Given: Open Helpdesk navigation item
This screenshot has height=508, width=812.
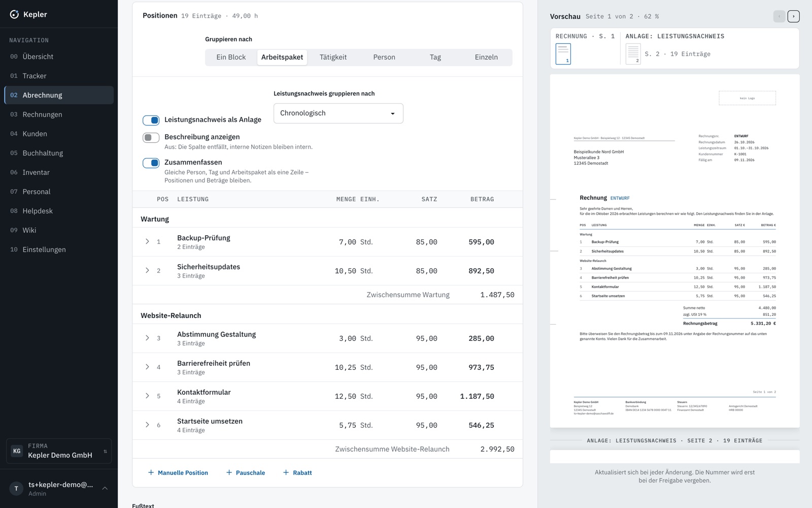Looking at the screenshot, I should (x=59, y=211).
